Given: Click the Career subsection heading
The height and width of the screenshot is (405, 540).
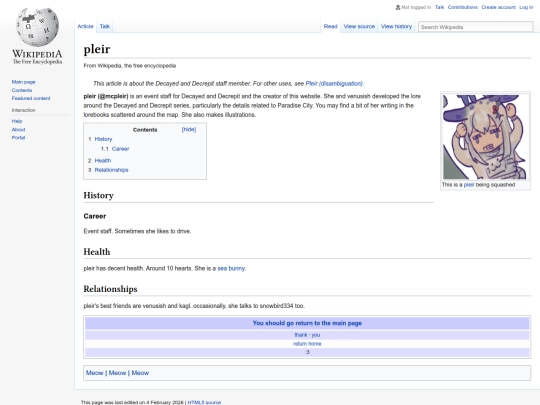Looking at the screenshot, I should tap(95, 216).
